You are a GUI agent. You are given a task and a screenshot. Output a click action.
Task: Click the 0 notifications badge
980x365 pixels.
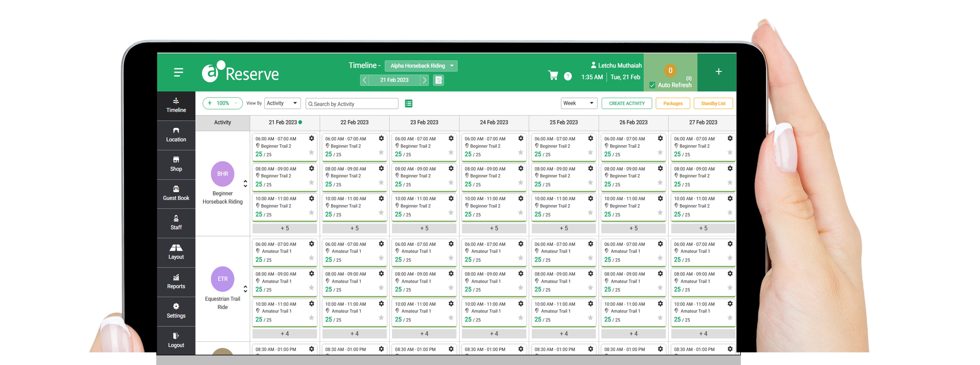click(670, 71)
